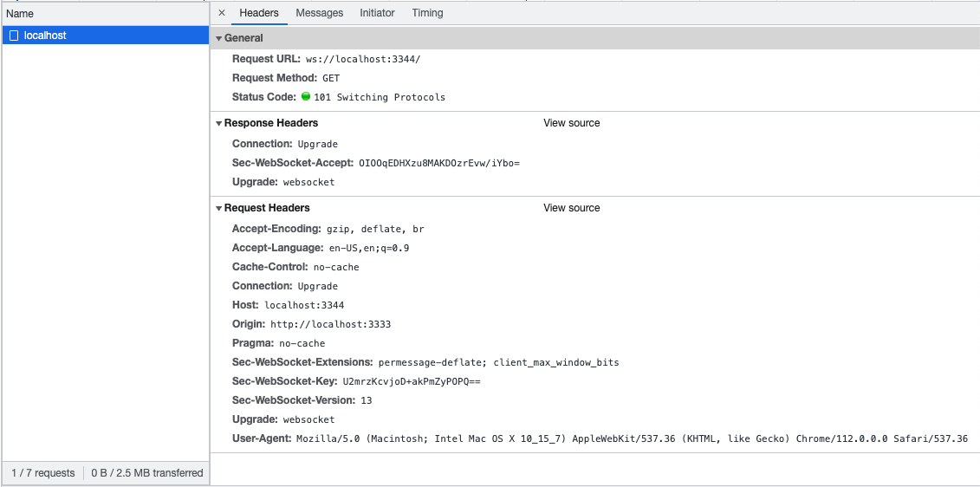Click the request Connection: Upgrade value
This screenshot has height=487, width=980.
pos(317,286)
